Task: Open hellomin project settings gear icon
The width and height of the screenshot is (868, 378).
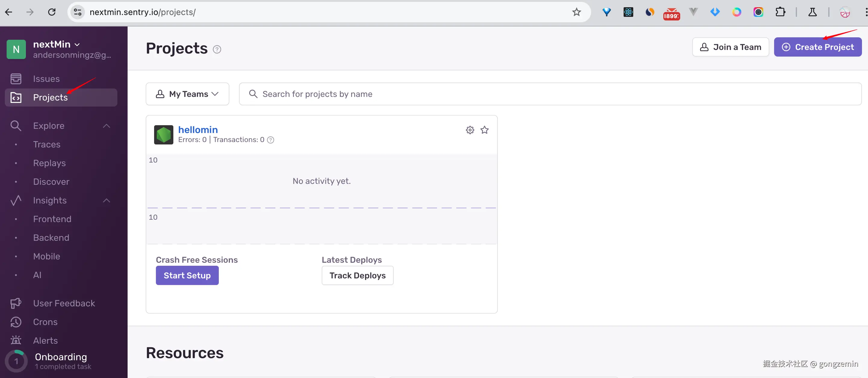Action: 470,130
